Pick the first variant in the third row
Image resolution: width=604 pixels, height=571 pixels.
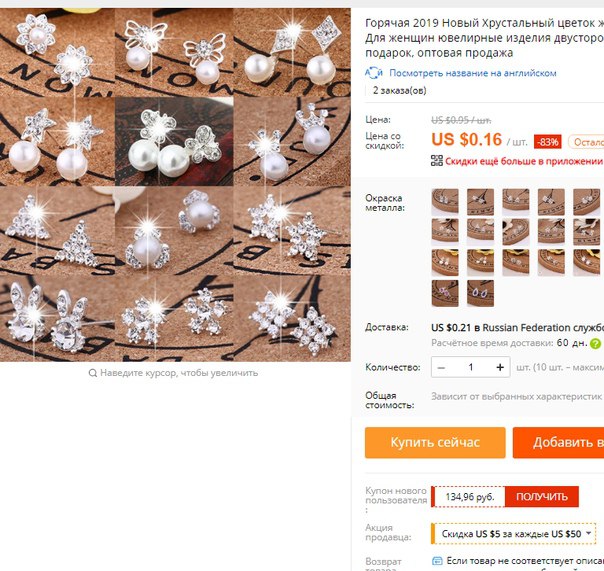pyautogui.click(x=445, y=263)
